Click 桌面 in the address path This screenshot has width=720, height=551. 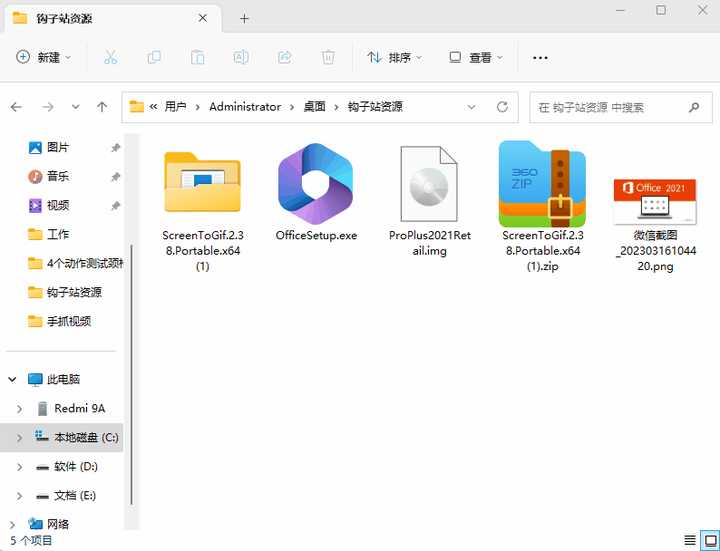point(315,107)
